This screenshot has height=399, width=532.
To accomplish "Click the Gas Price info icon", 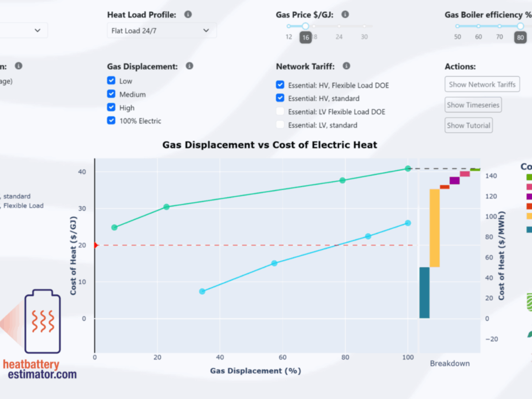I will [345, 15].
